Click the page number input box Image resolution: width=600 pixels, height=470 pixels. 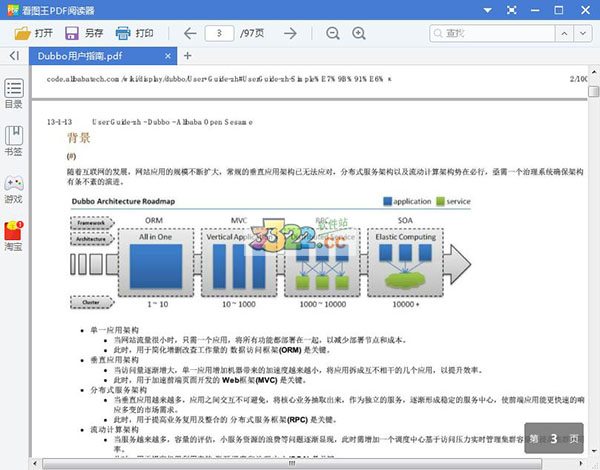pyautogui.click(x=219, y=33)
